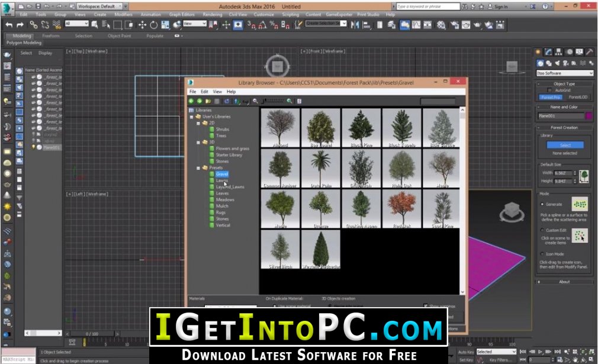Click the time slider showing 0 / 100
This screenshot has height=364, width=598.
[92, 334]
